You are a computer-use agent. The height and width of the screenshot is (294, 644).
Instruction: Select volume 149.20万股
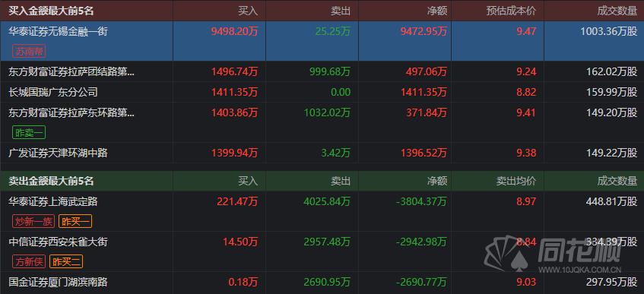611,112
